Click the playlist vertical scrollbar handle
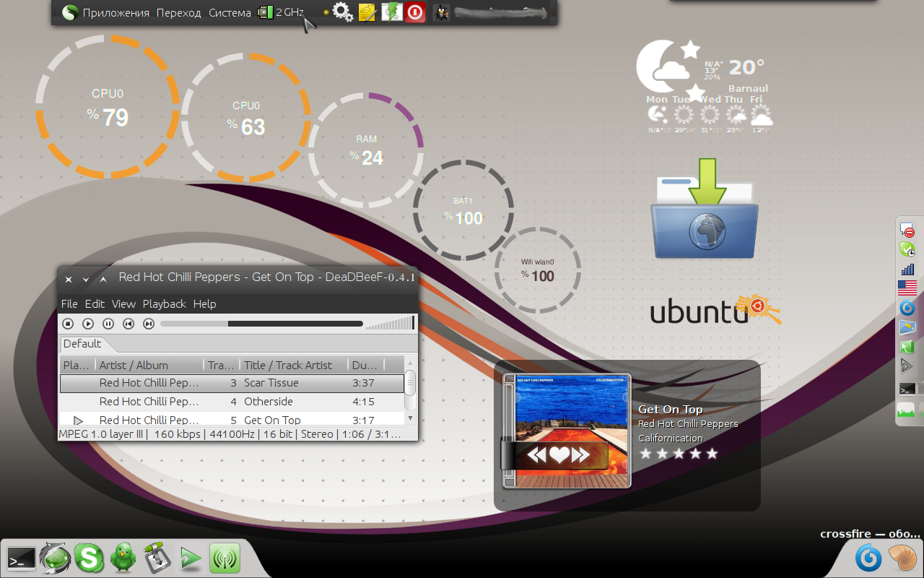 [x=410, y=382]
